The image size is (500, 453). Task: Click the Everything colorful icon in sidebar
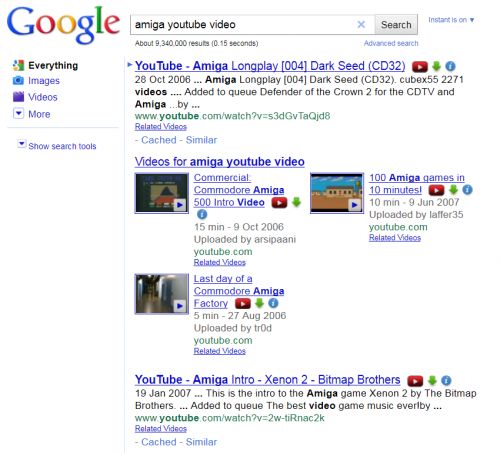point(18,65)
